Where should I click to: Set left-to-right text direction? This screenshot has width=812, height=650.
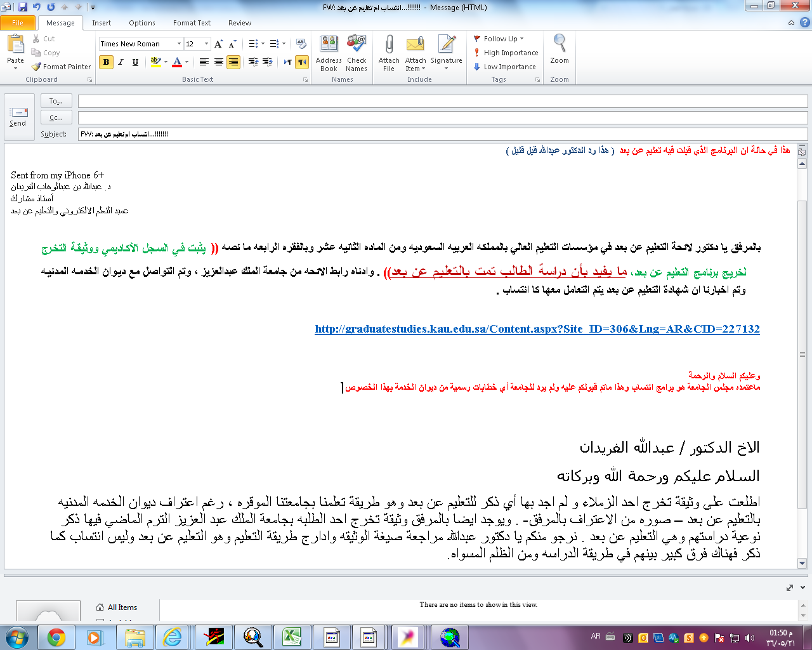point(288,62)
